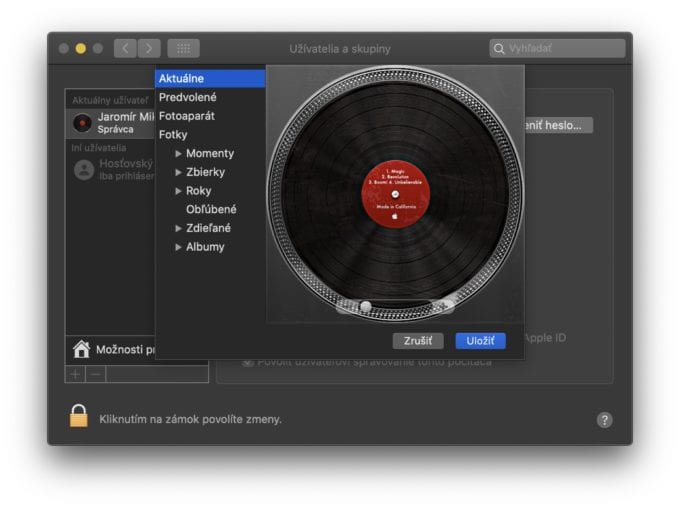
Task: Open help with the question mark button
Action: (604, 419)
